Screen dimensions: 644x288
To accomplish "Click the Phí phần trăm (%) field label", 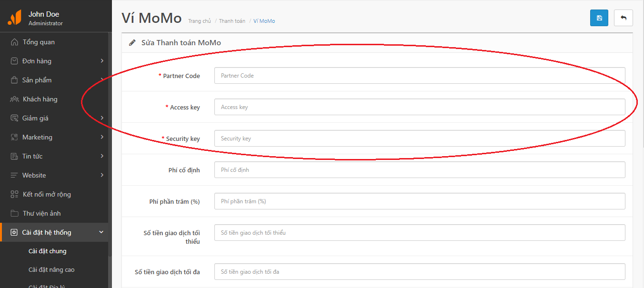I will [x=175, y=201].
